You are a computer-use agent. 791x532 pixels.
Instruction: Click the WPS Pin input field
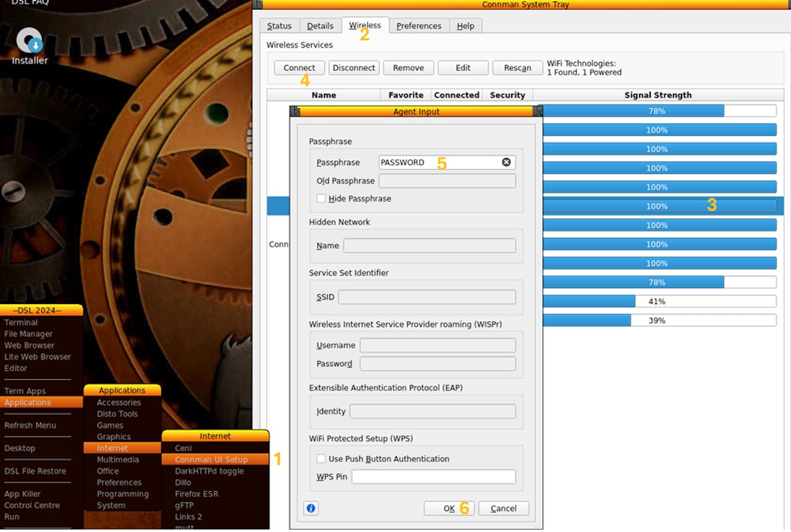433,477
